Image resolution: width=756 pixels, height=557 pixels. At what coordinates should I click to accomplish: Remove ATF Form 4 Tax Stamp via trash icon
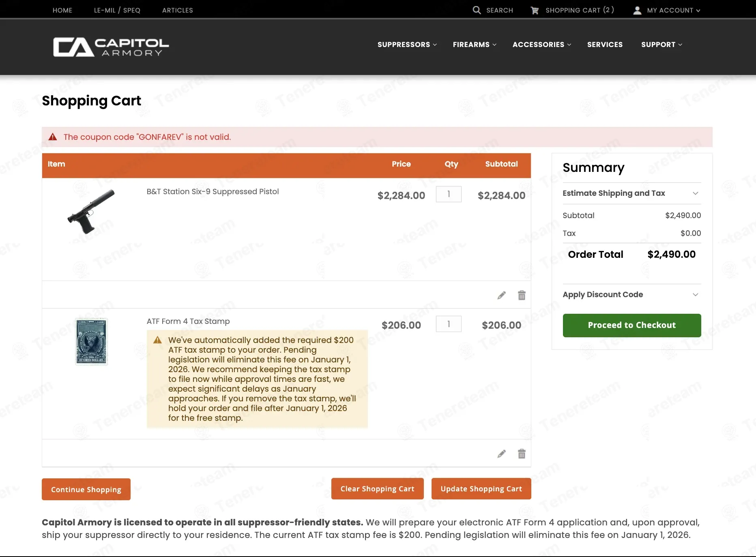(522, 454)
